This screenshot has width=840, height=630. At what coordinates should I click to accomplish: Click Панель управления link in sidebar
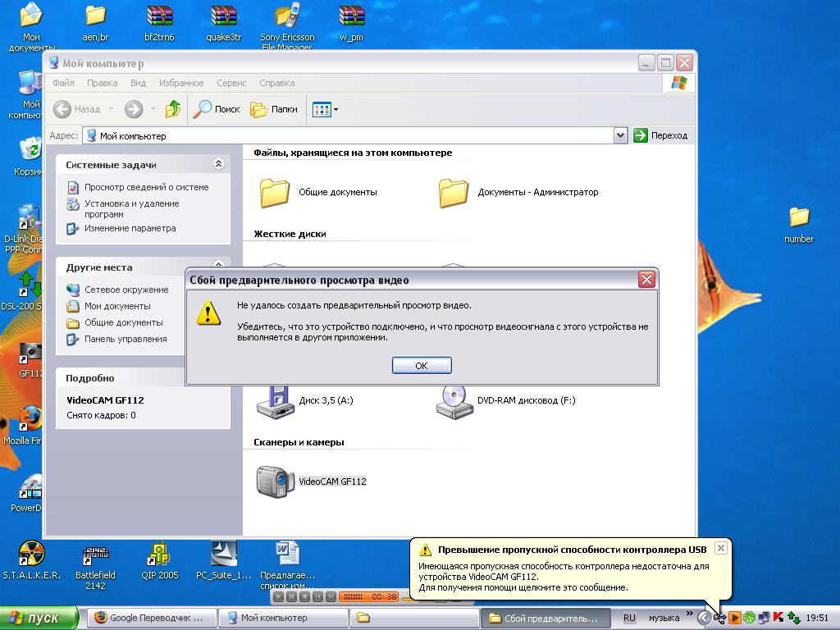[x=125, y=339]
